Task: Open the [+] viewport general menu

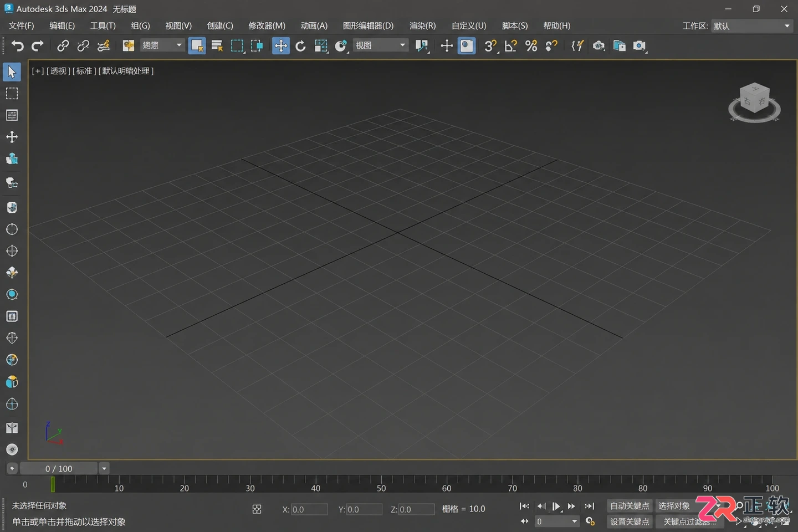Action: point(38,71)
